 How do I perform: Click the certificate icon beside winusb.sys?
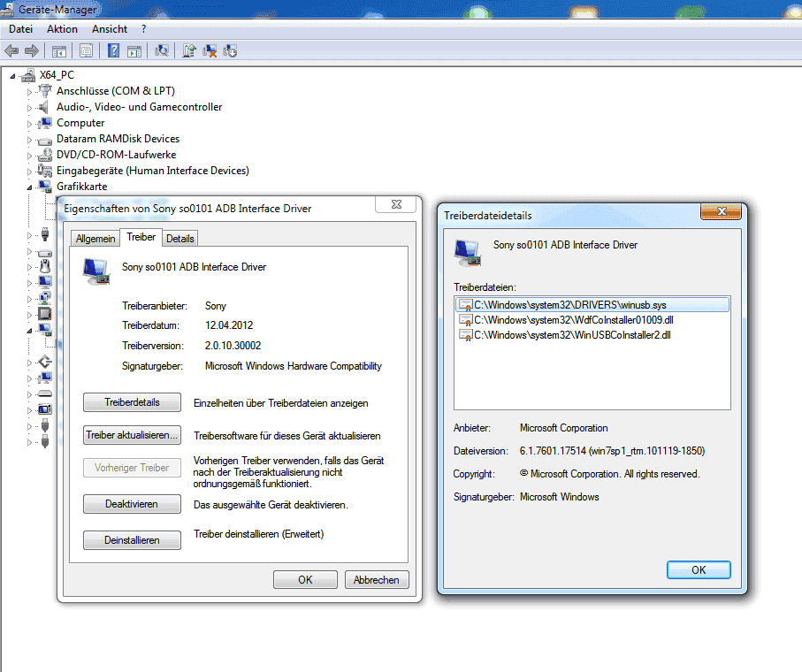[465, 305]
